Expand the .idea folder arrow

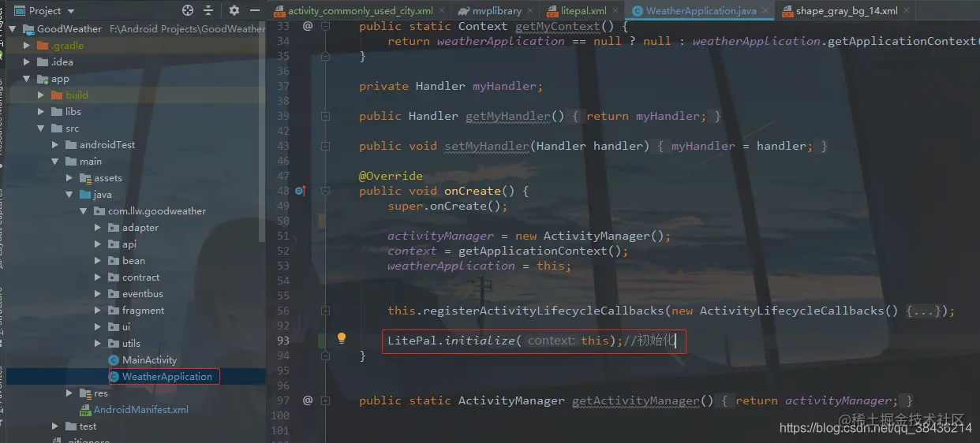(x=28, y=61)
